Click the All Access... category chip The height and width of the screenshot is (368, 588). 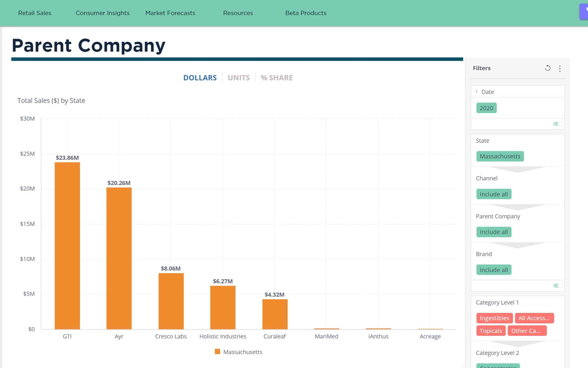(534, 318)
